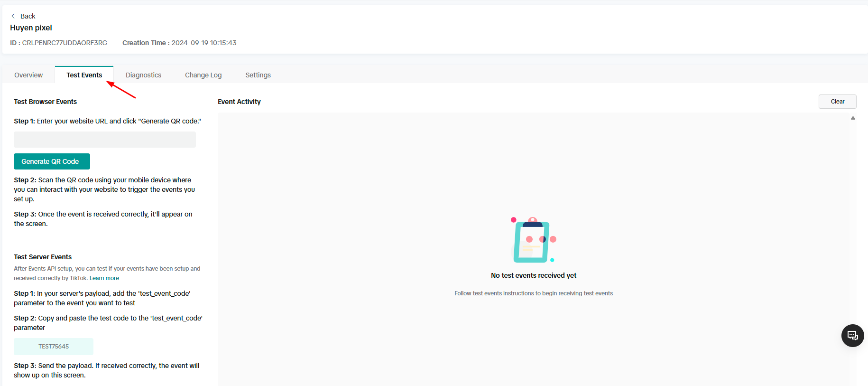Click the 'No test events received yet' message
Viewport: 868px width, 386px height.
pos(533,275)
